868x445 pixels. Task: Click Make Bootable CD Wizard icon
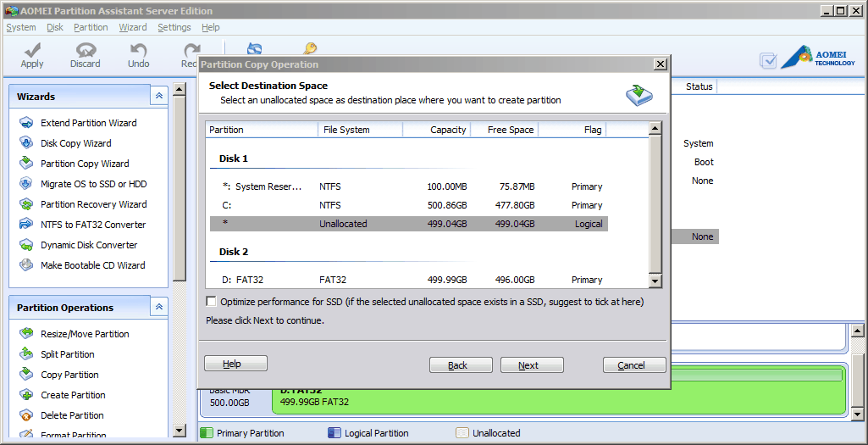(26, 265)
